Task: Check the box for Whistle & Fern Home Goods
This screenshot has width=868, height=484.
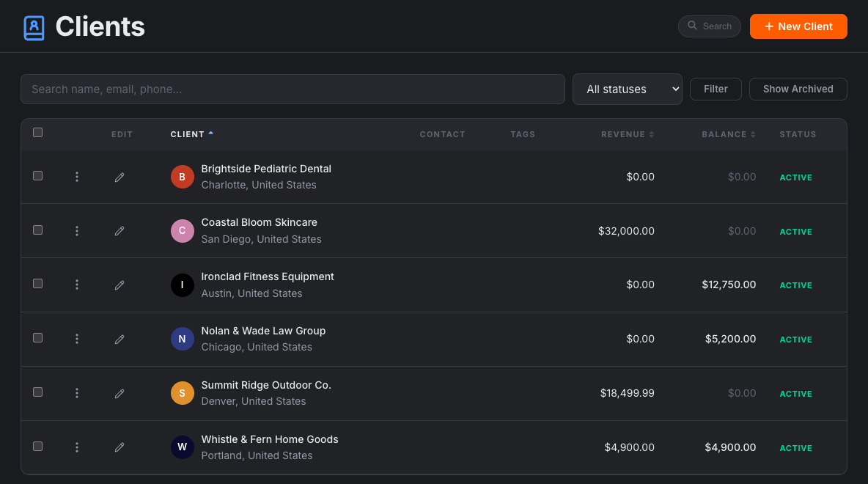Action: pyautogui.click(x=37, y=447)
